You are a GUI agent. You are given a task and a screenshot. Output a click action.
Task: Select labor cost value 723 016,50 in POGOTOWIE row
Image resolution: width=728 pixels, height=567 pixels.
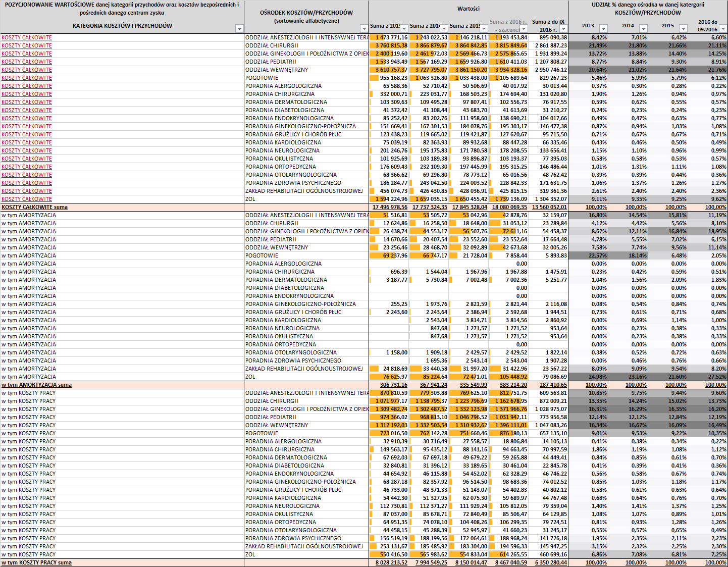click(389, 433)
